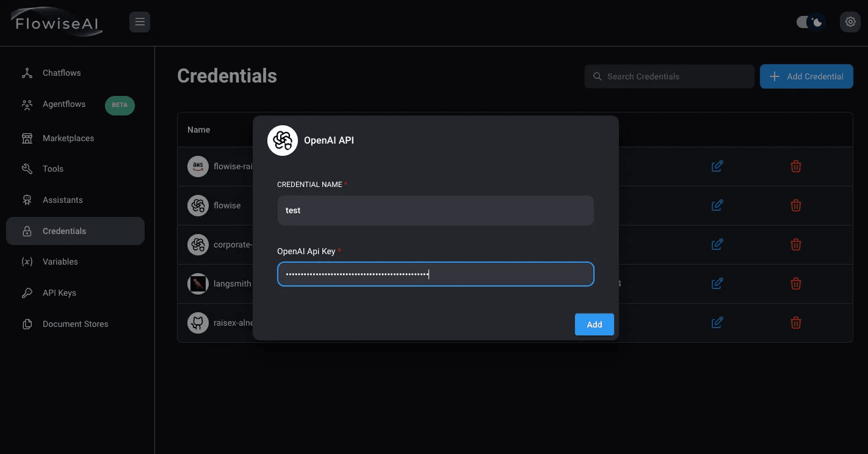Open settings gear icon
This screenshot has width=868, height=454.
(850, 23)
